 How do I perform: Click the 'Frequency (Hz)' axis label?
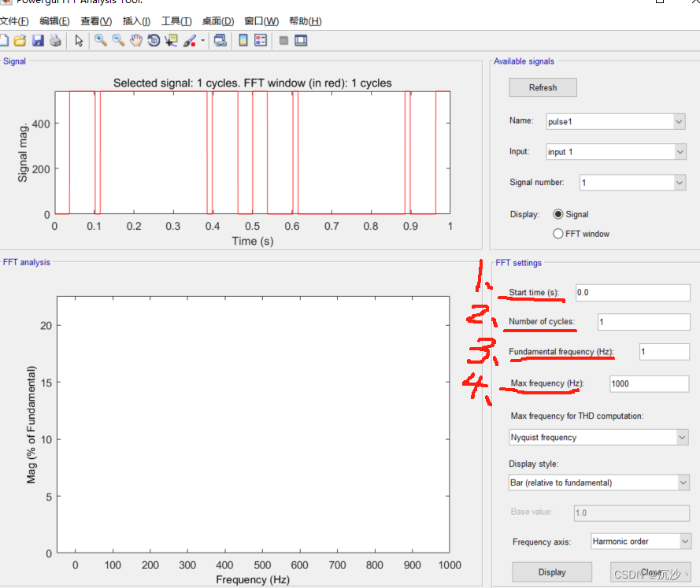[253, 579]
